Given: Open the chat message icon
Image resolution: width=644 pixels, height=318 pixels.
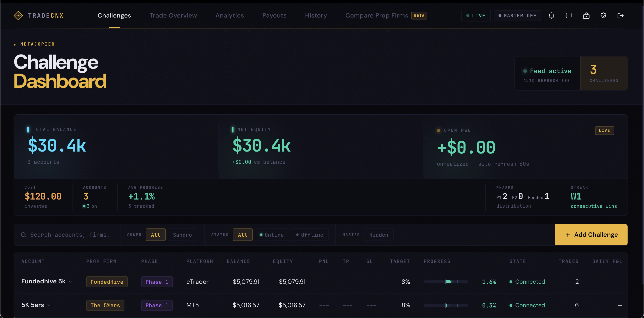Looking at the screenshot, I should point(568,16).
